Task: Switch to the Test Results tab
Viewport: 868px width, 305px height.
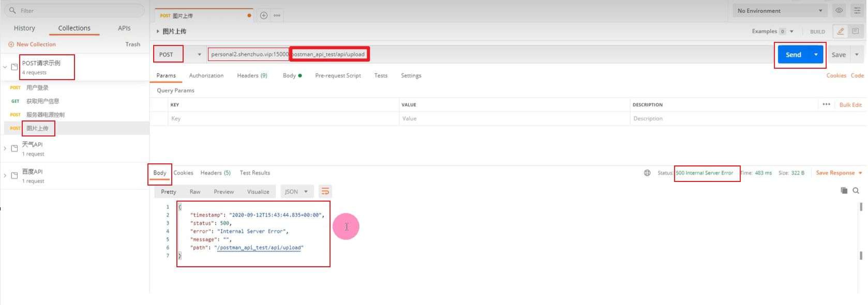Action: [255, 173]
